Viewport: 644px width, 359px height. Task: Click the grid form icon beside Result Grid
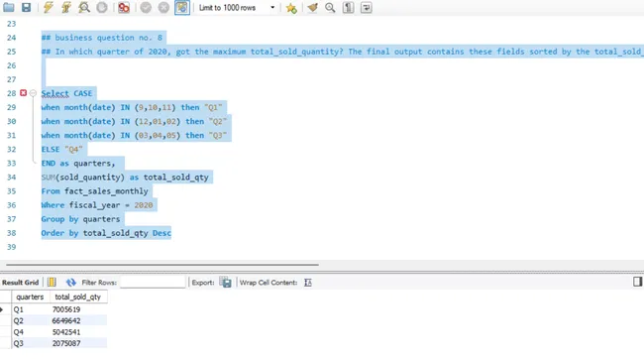[52, 283]
